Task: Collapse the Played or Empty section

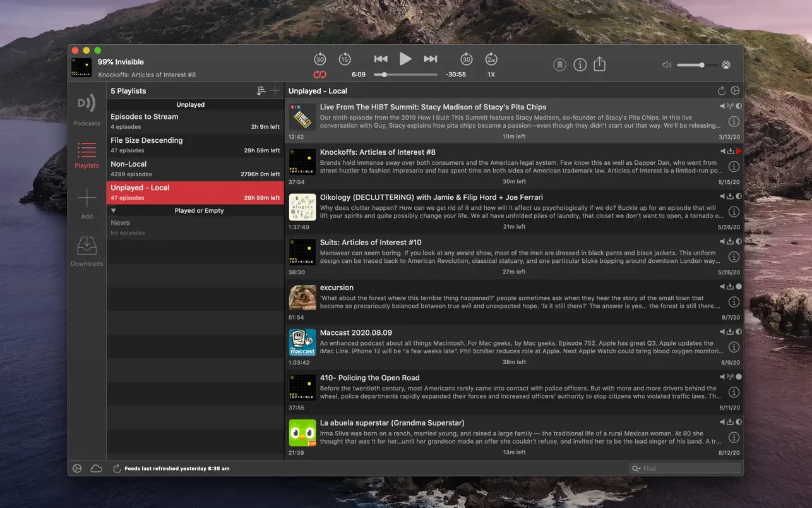Action: (x=114, y=210)
